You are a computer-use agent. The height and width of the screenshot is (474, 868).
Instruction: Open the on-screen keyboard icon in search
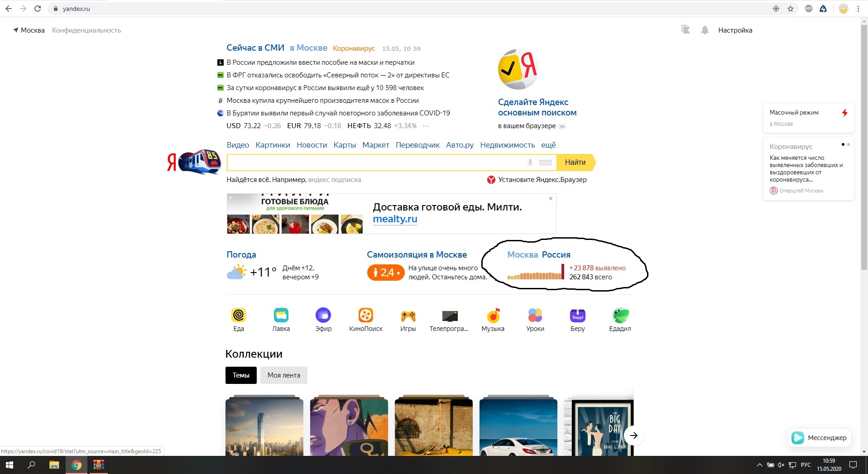click(545, 163)
